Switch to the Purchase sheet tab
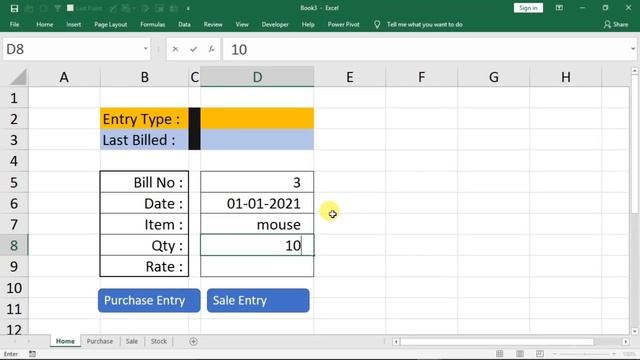 (100, 341)
